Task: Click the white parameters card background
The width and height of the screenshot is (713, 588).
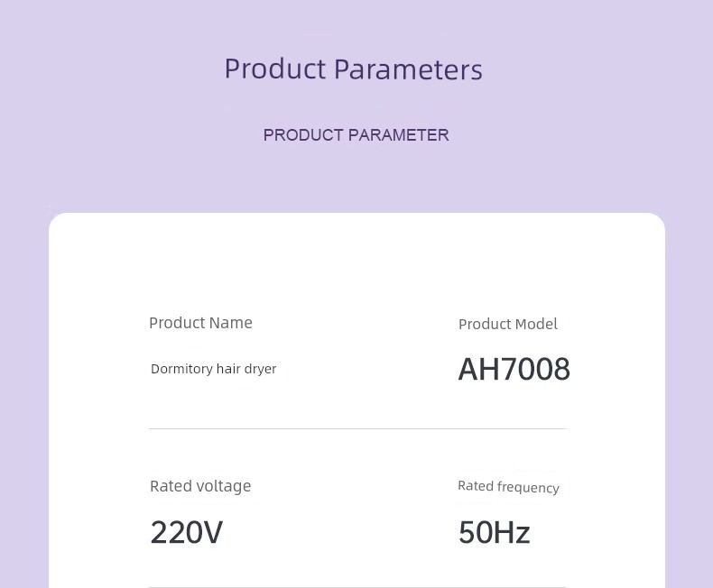Action: tap(357, 263)
